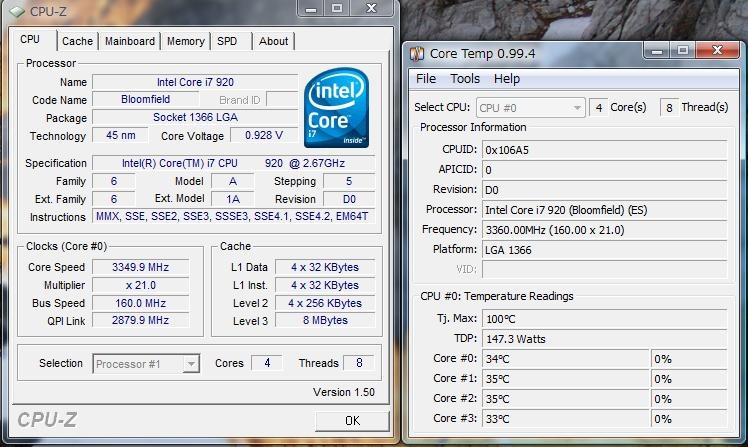
Task: Click the Level 2 value '4 x 256 KBytes'
Action: (325, 303)
